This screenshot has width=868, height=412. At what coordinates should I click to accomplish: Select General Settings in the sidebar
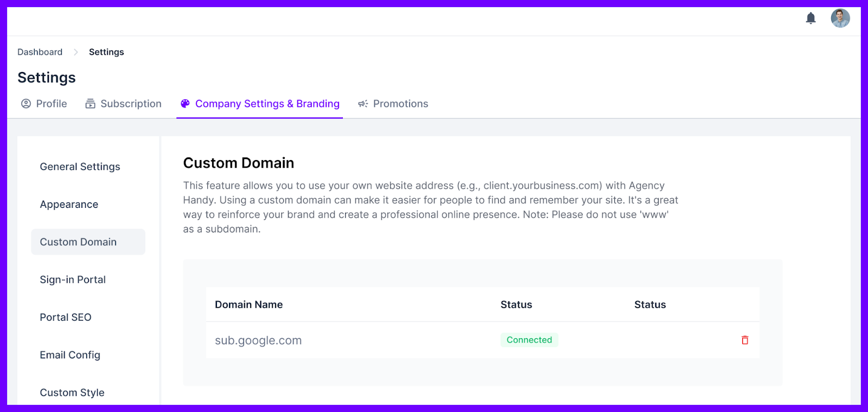click(x=80, y=167)
